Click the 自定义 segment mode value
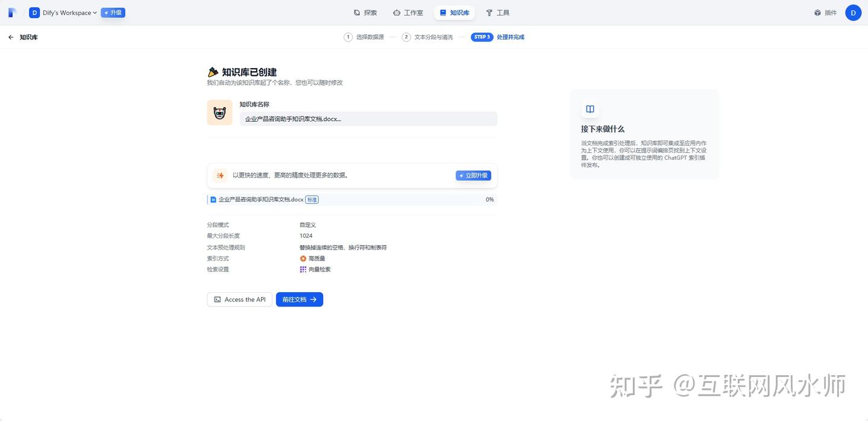This screenshot has height=421, width=868. point(308,225)
